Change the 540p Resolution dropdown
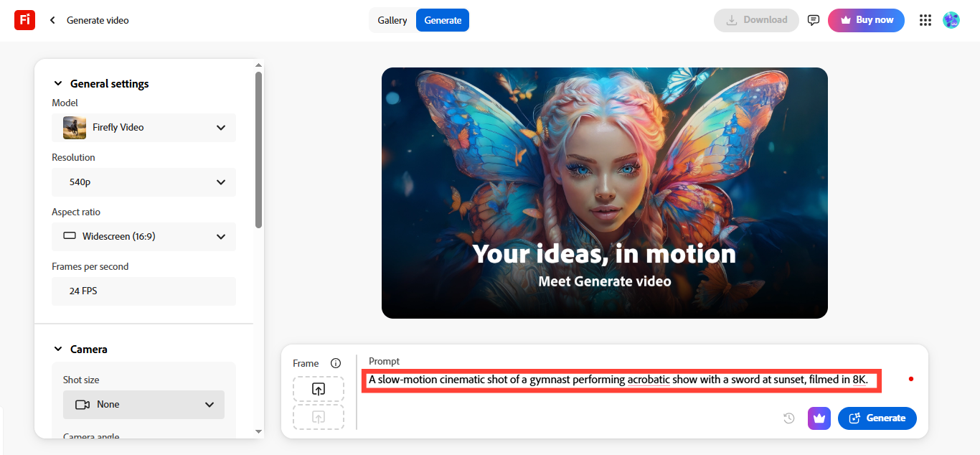This screenshot has height=455, width=980. click(143, 182)
